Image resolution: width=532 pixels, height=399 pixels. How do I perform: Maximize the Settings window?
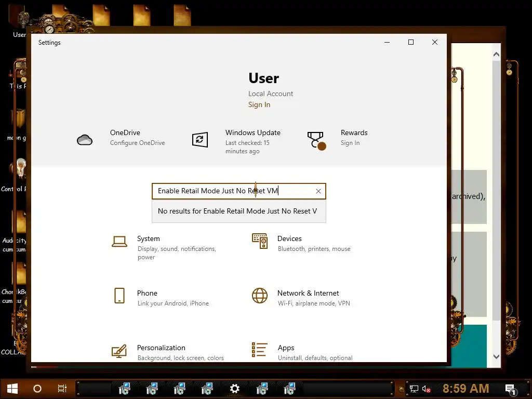pos(411,42)
